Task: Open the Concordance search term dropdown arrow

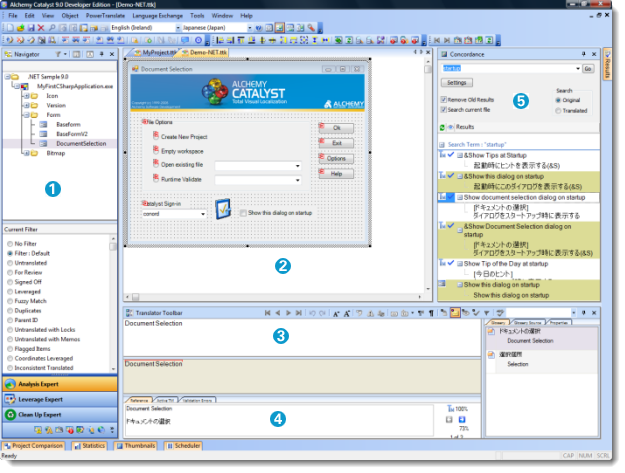Action: point(578,69)
